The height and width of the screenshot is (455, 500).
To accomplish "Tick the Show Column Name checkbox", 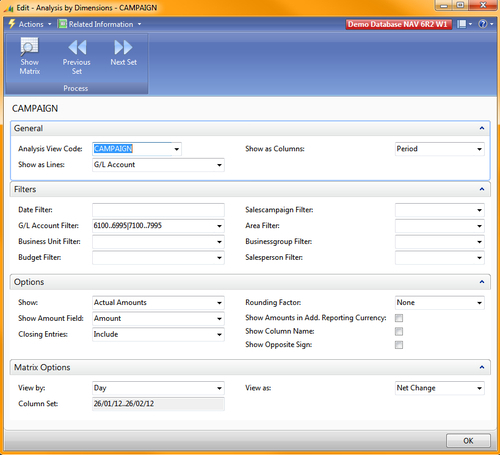I will [399, 331].
